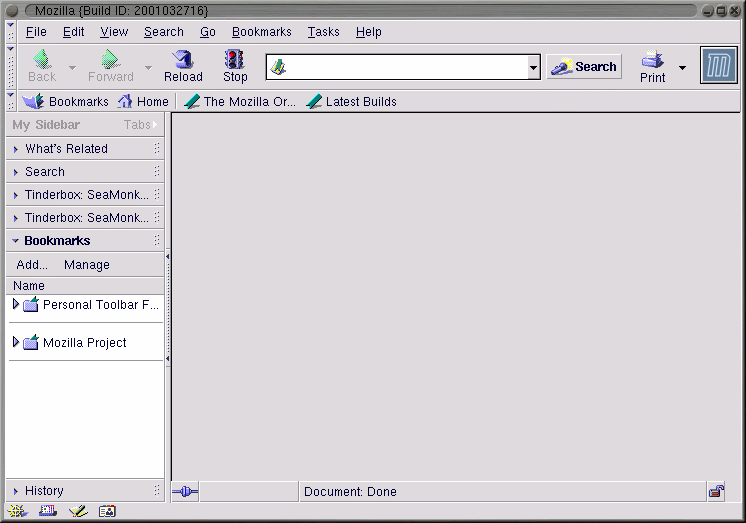Viewport: 746px width, 523px height.
Task: Click the Reload toolbar icon
Action: point(183,60)
